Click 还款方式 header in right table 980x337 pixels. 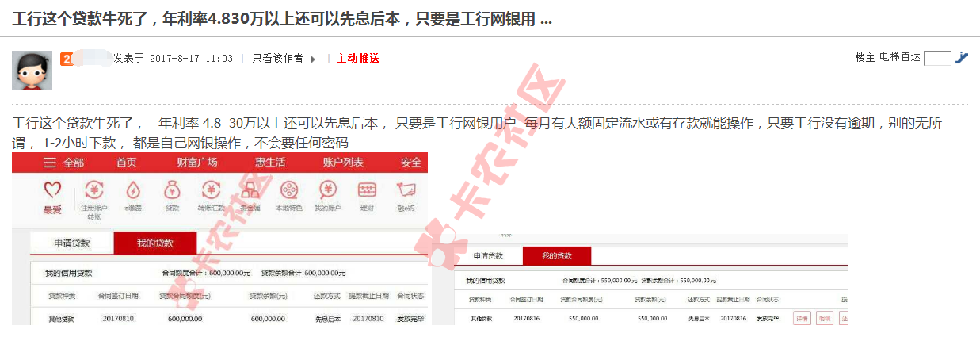click(698, 300)
